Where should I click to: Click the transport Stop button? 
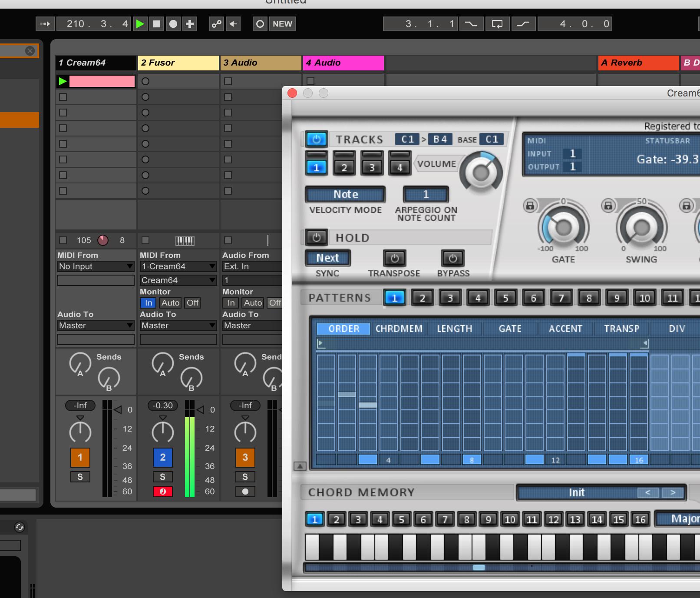click(x=157, y=24)
